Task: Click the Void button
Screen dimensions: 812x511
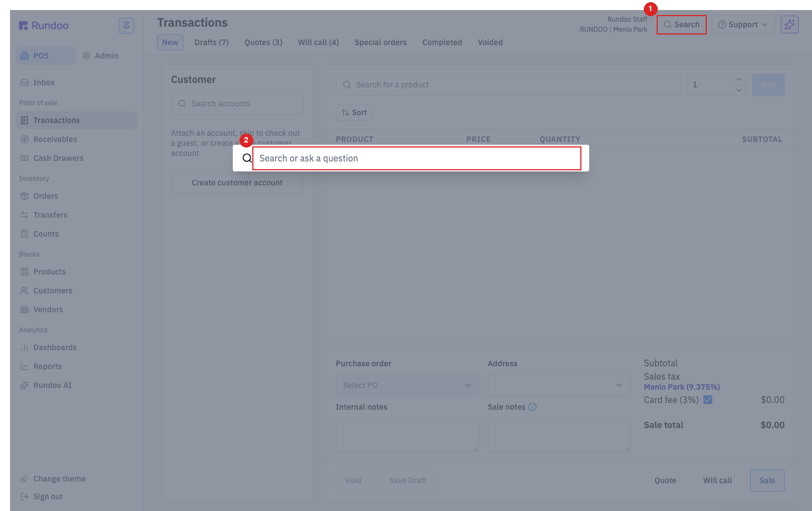Action: pyautogui.click(x=353, y=480)
